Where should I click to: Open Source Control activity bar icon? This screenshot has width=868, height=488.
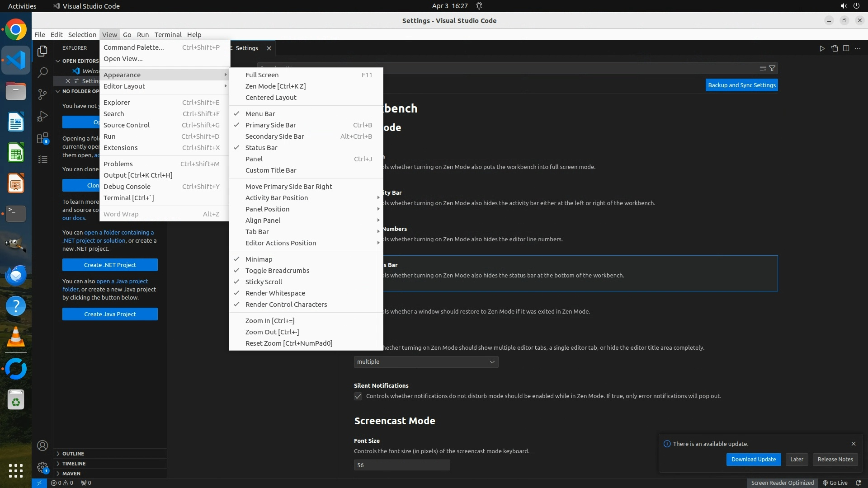coord(42,94)
